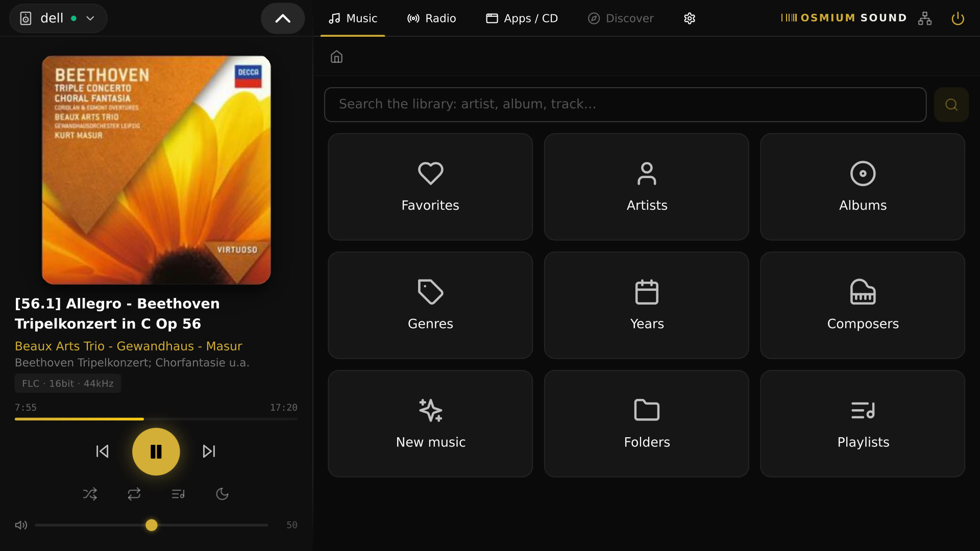Toggle repeat mode

pyautogui.click(x=134, y=494)
